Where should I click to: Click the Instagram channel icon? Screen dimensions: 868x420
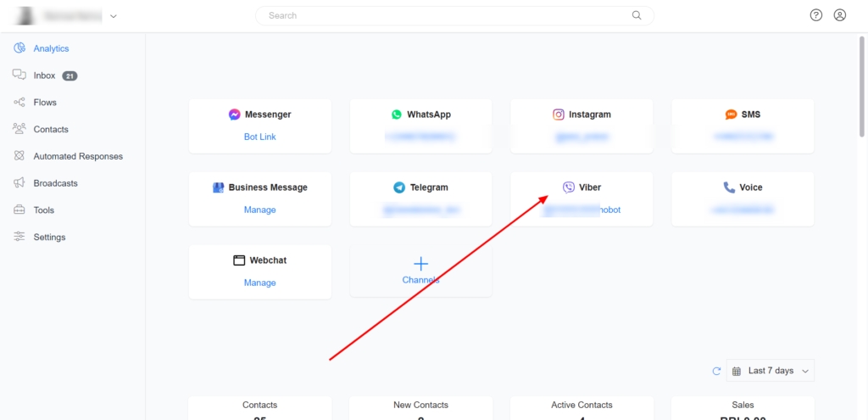(x=559, y=115)
